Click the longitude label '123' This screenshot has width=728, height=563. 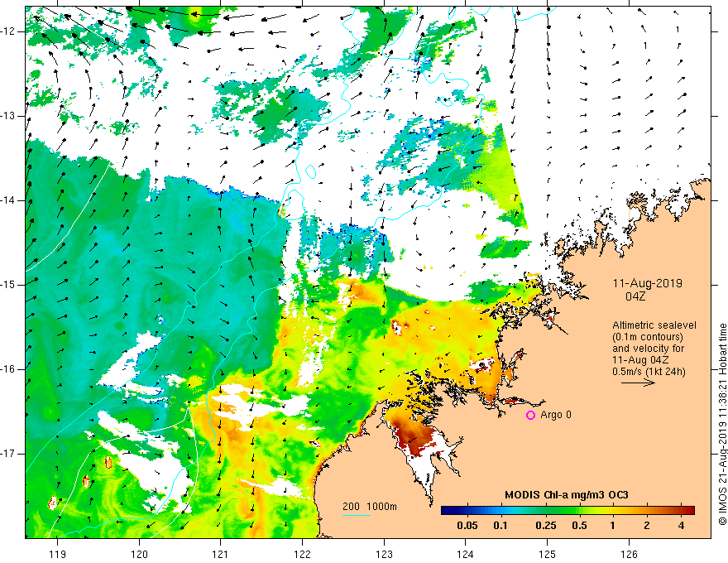coord(384,554)
